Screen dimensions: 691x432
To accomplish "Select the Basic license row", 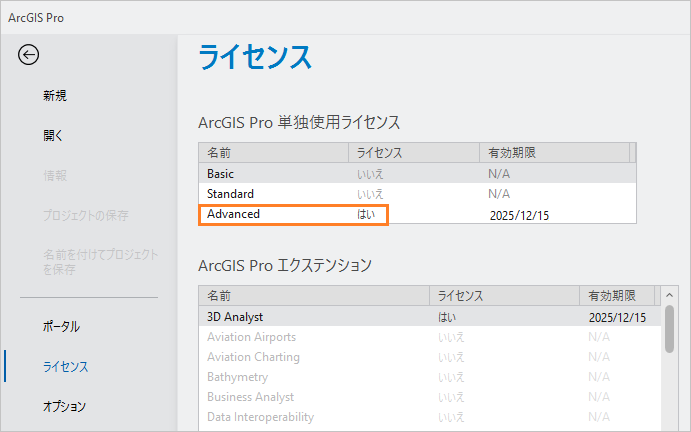I will coord(417,173).
